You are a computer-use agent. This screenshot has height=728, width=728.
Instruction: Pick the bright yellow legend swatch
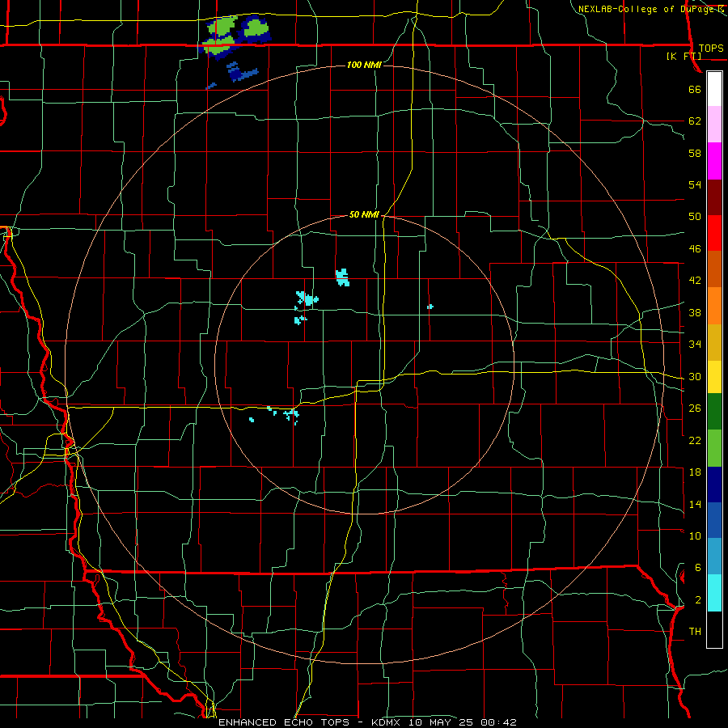(714, 377)
